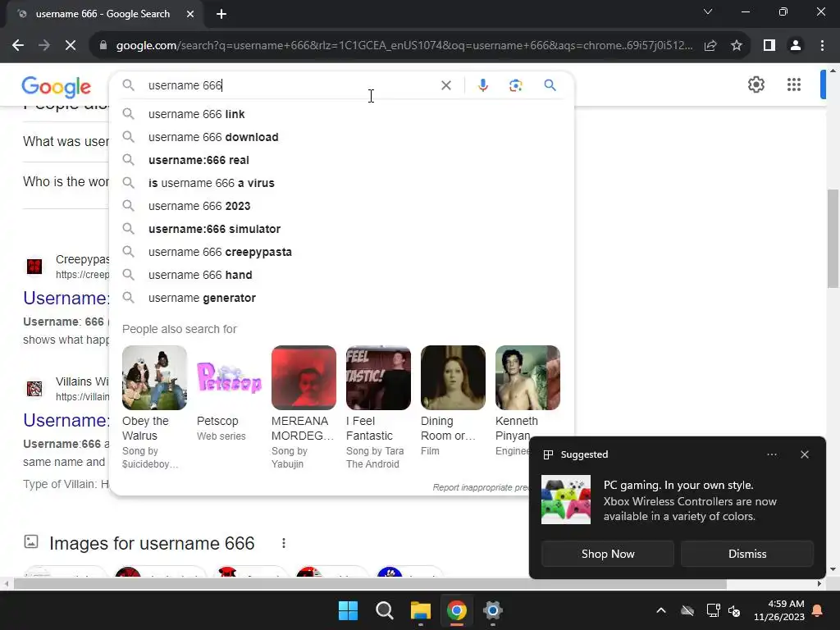The height and width of the screenshot is (630, 840).
Task: Select suggestion 'username 666 creepypasta'
Action: [342, 253]
